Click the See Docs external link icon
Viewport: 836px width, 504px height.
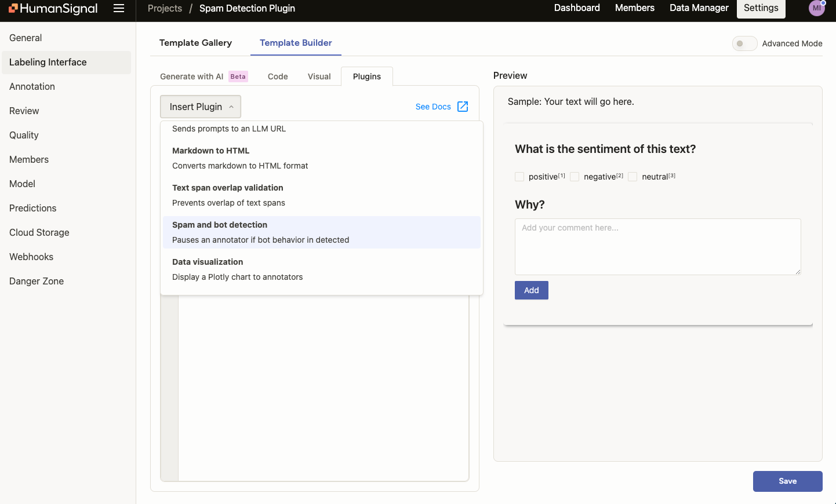point(463,107)
